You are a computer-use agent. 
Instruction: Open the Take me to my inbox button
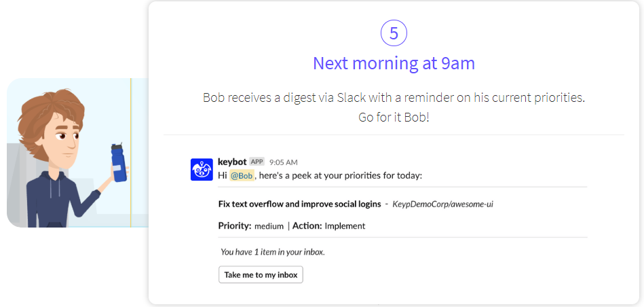click(x=261, y=275)
